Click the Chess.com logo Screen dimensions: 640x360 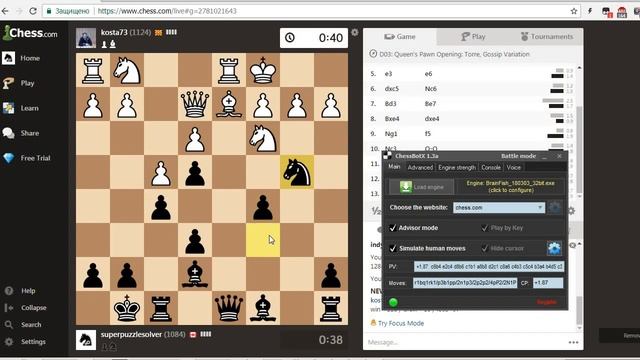(x=30, y=33)
